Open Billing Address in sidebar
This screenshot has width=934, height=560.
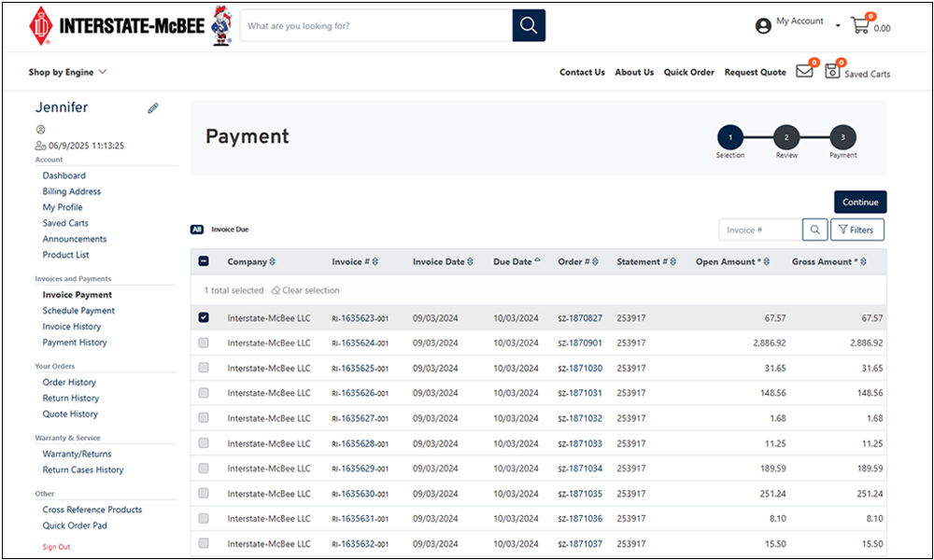[x=72, y=191]
